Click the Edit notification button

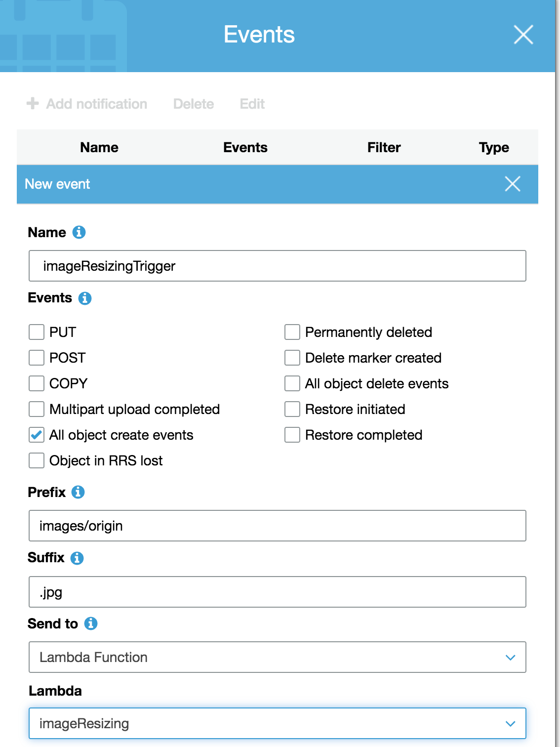[x=252, y=104]
